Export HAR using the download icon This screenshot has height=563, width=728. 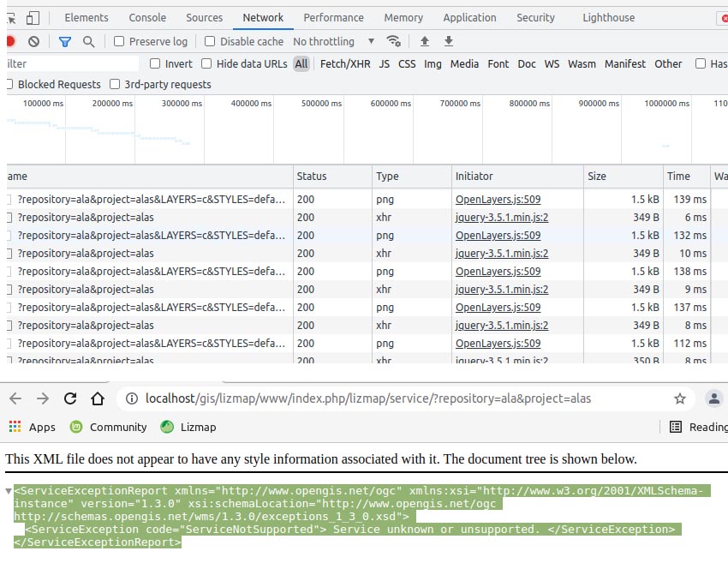click(x=448, y=41)
